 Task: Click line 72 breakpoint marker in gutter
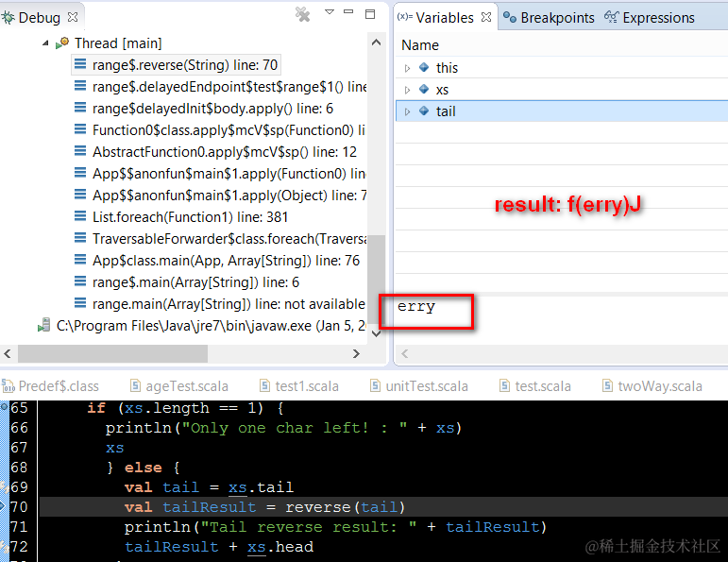click(4, 547)
